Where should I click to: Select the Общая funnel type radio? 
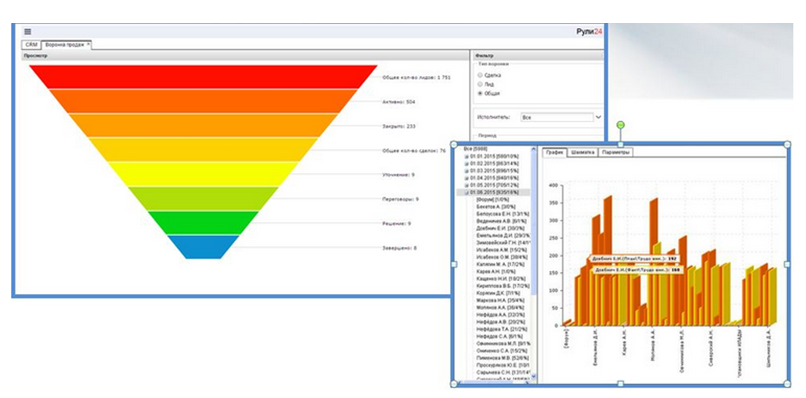480,93
